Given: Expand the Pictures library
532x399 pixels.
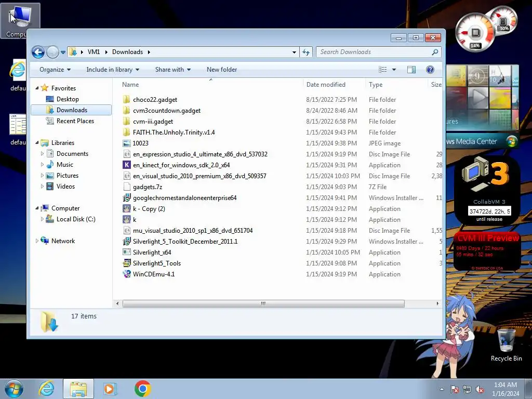Looking at the screenshot, I should (42, 176).
